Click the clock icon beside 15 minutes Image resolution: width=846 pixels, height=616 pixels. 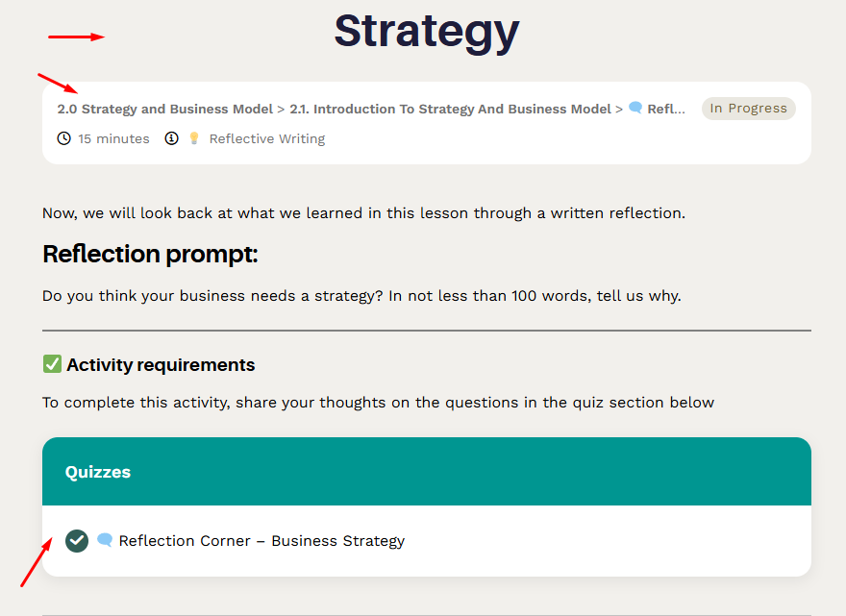pos(64,138)
